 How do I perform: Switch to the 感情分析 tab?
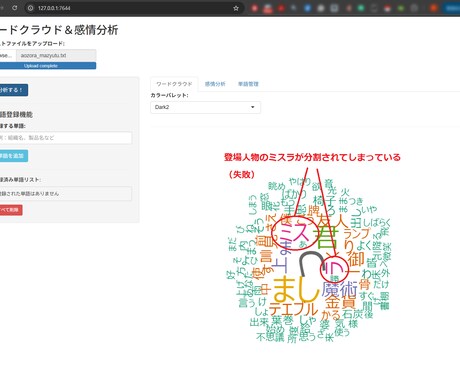point(215,84)
